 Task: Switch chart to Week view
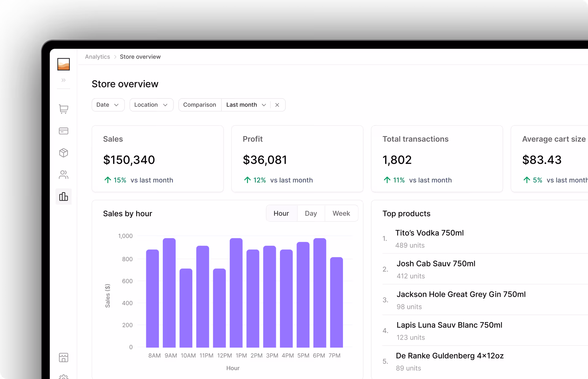pos(341,214)
